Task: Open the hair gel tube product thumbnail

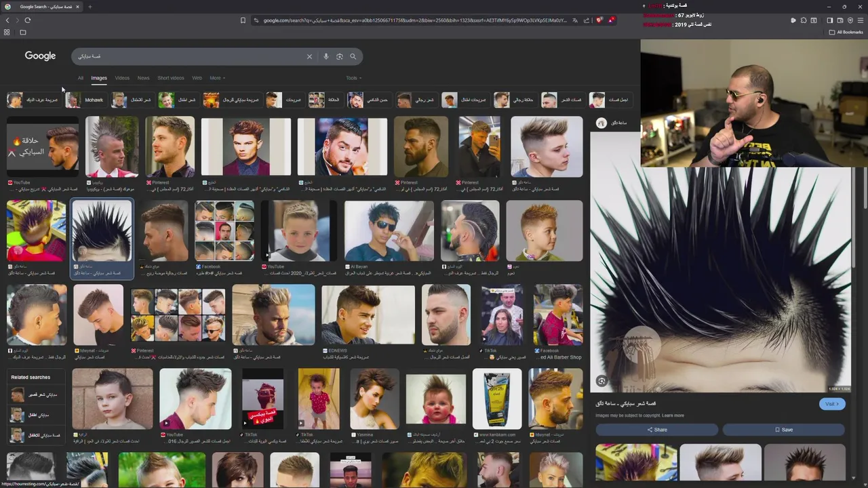Action: pyautogui.click(x=497, y=399)
